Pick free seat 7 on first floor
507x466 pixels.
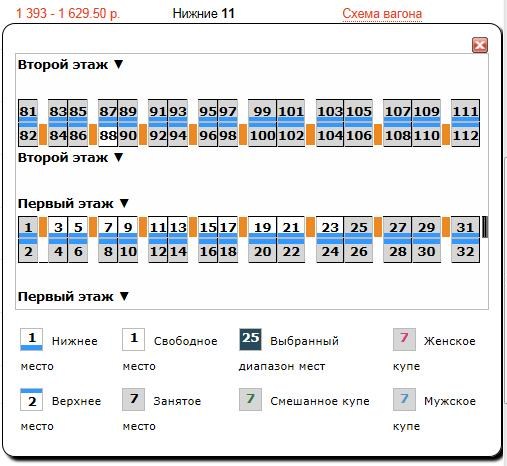click(x=108, y=227)
